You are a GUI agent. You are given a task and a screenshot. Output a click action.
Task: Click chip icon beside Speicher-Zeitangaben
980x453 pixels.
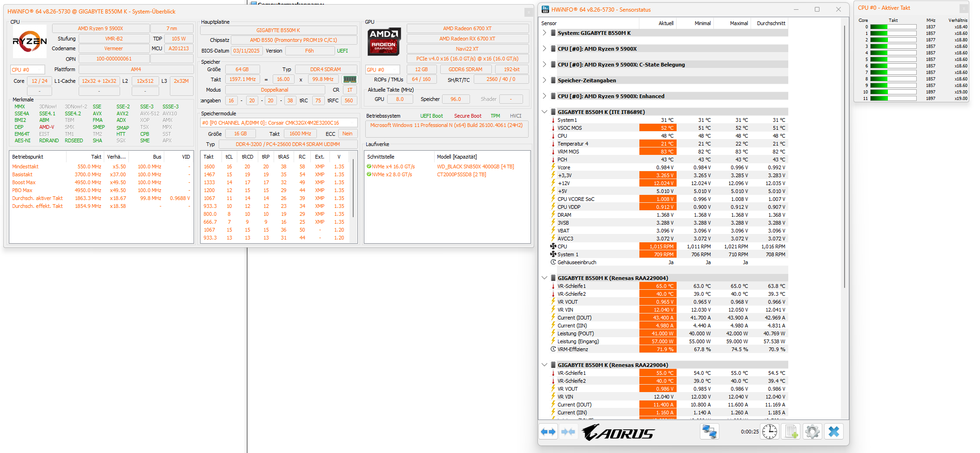click(553, 80)
